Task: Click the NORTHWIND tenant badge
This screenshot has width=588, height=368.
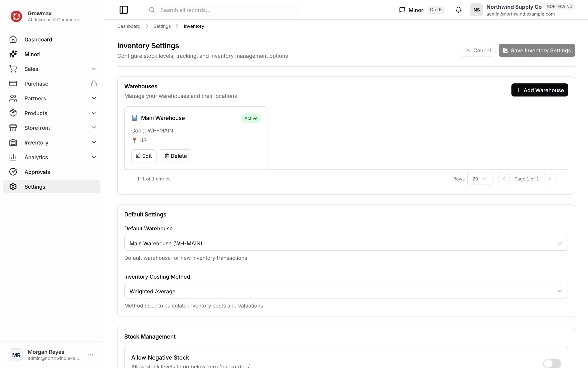Action: point(559,7)
